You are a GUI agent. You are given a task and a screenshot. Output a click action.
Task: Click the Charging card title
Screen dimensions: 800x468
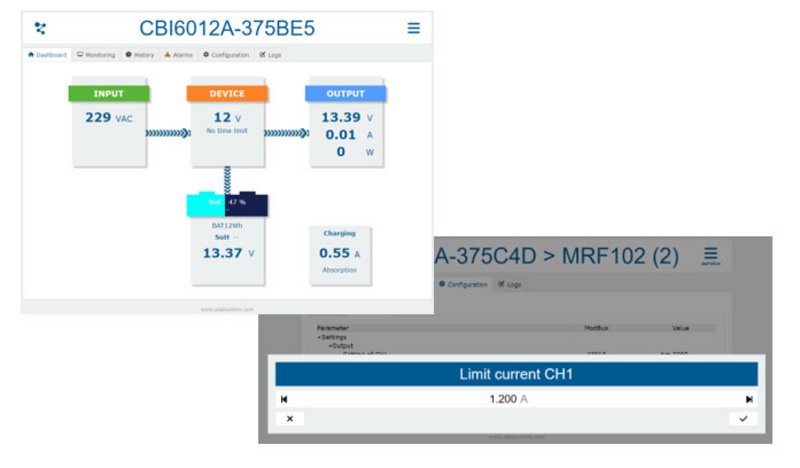(339, 233)
